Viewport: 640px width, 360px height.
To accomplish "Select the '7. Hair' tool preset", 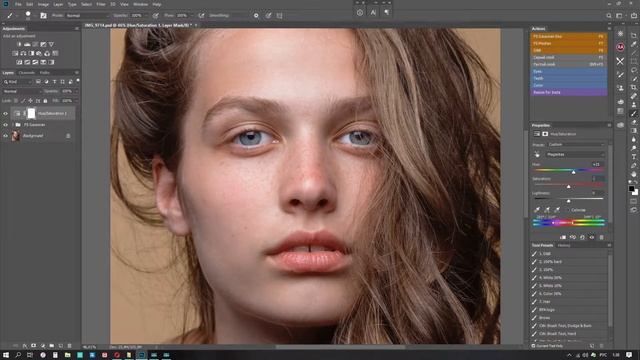I will [569, 302].
